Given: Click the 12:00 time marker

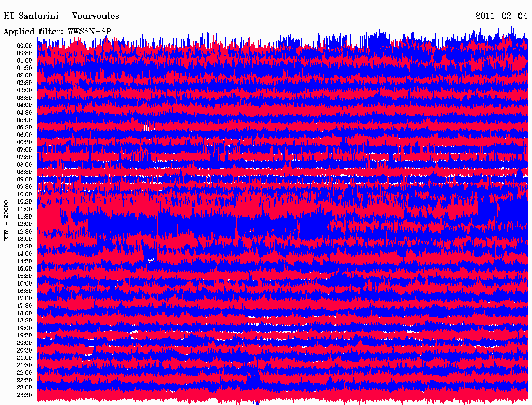Looking at the screenshot, I should pos(24,224).
